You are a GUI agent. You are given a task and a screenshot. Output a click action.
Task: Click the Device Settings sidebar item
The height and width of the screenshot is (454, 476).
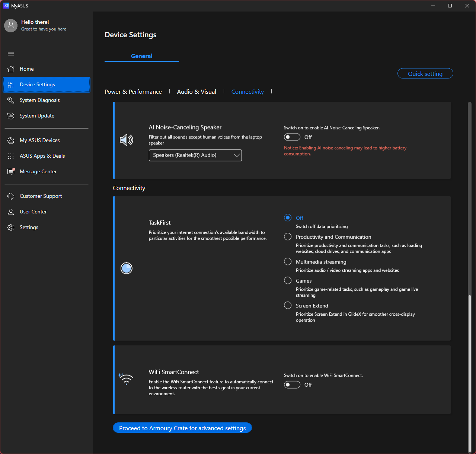(47, 84)
